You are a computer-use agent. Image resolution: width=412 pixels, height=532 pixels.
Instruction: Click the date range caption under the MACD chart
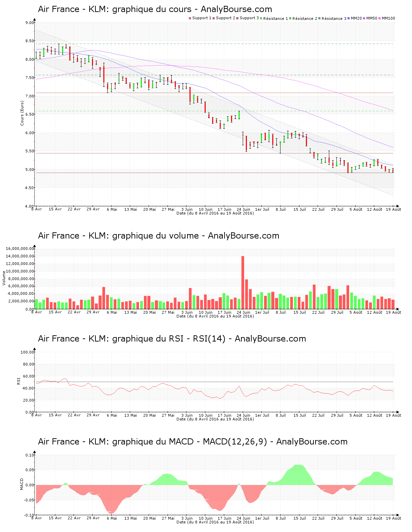[215, 522]
